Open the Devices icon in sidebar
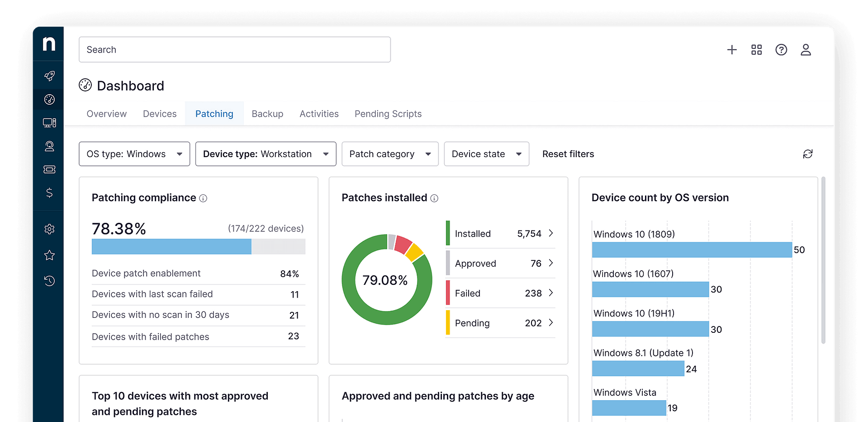 [x=49, y=122]
